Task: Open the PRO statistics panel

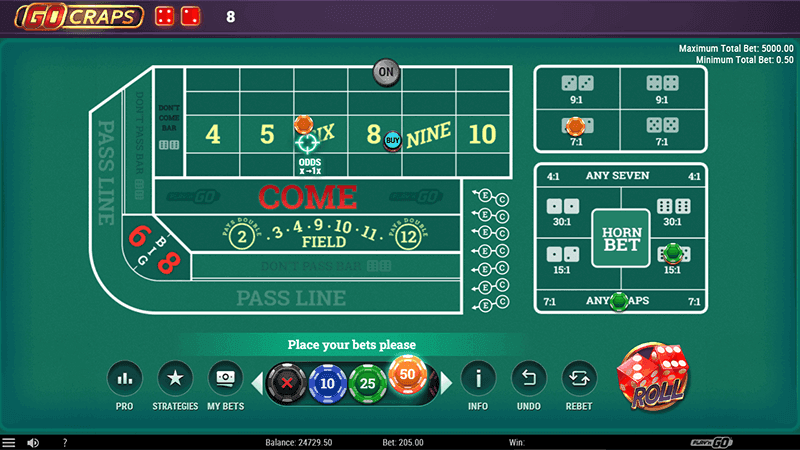Action: point(124,379)
